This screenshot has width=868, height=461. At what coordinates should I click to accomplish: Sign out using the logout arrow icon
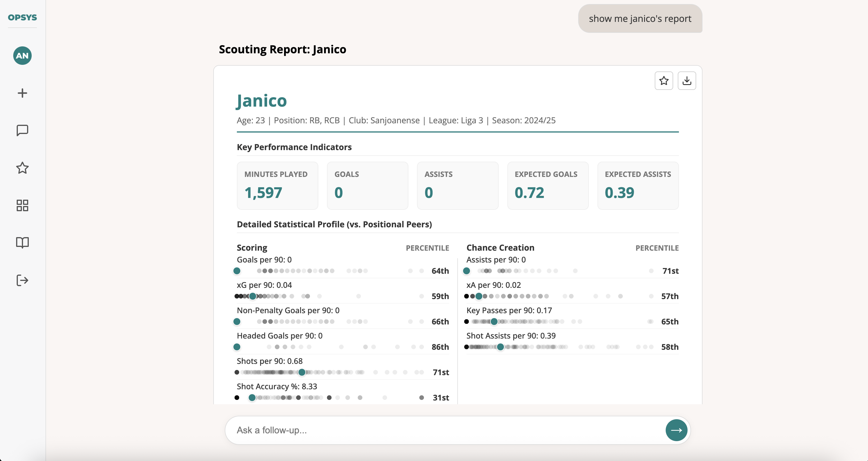tap(22, 280)
